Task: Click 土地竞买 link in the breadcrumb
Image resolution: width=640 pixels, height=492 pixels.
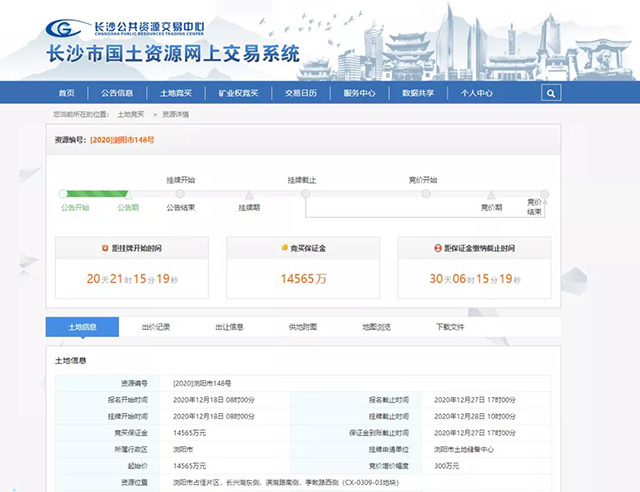Action: [130, 115]
